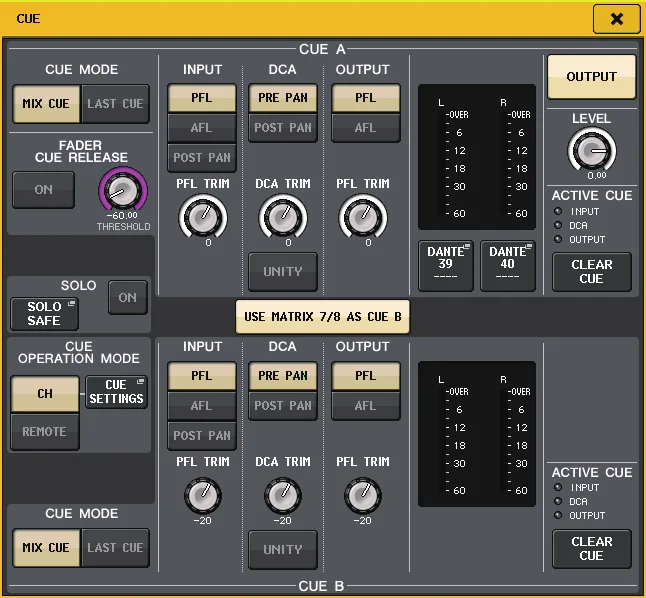This screenshot has width=646, height=598.
Task: Click CUE B INPUT PFL TRIM knob
Action: [203, 495]
